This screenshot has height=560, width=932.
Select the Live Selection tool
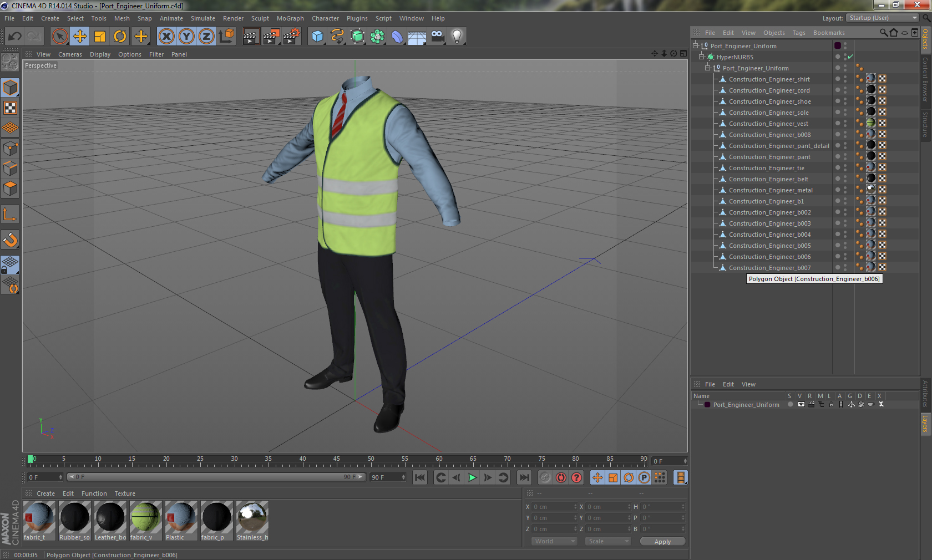point(59,37)
